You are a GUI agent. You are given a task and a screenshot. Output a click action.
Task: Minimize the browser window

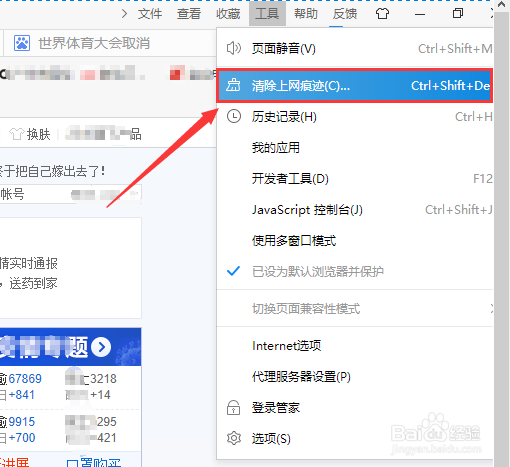(x=420, y=14)
